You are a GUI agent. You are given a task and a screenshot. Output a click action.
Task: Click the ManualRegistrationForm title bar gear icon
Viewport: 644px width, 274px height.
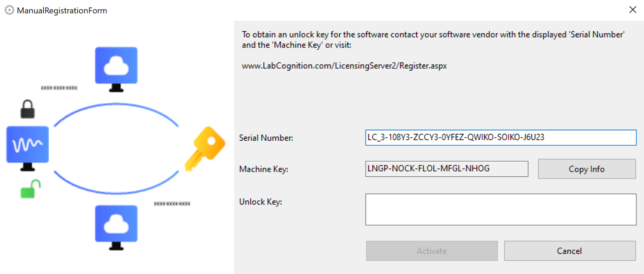click(9, 10)
